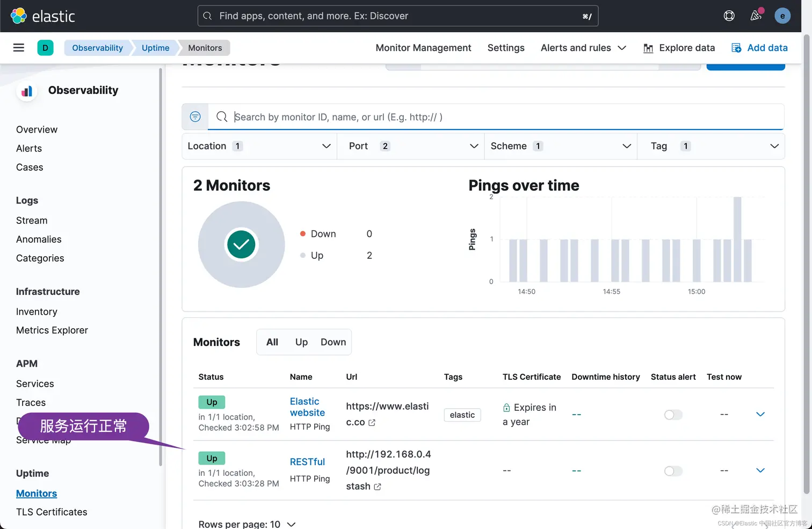Screen dimensions: 812x529
Task: Toggle status alert for Elastic website
Action: (x=673, y=415)
